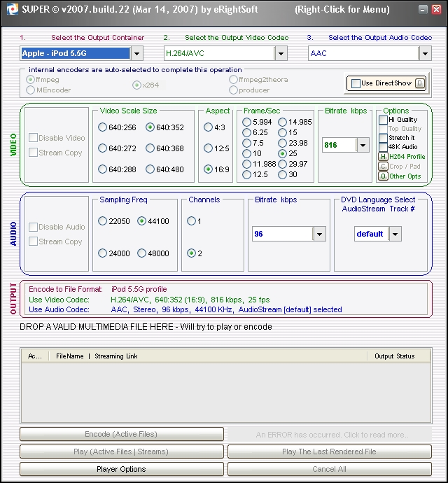
Task: Choose video scale size 640:288
Action: point(102,169)
